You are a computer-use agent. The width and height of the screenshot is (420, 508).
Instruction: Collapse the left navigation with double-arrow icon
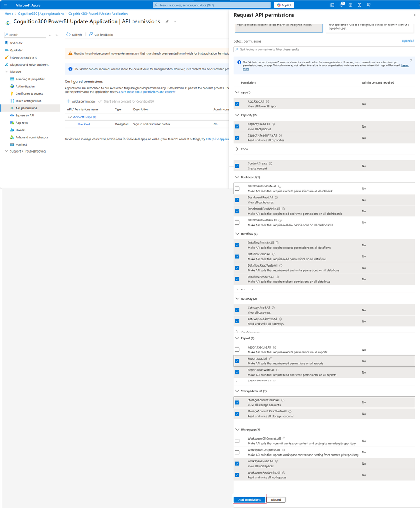(x=57, y=35)
